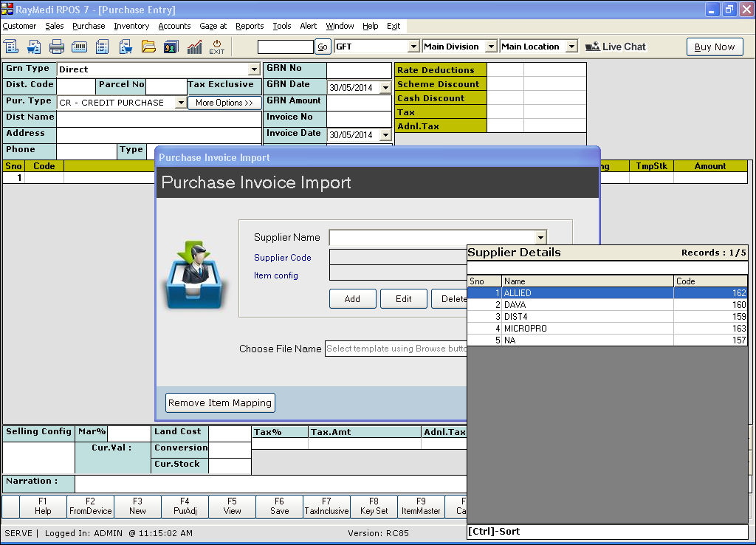Open the Sales menu

[x=55, y=26]
